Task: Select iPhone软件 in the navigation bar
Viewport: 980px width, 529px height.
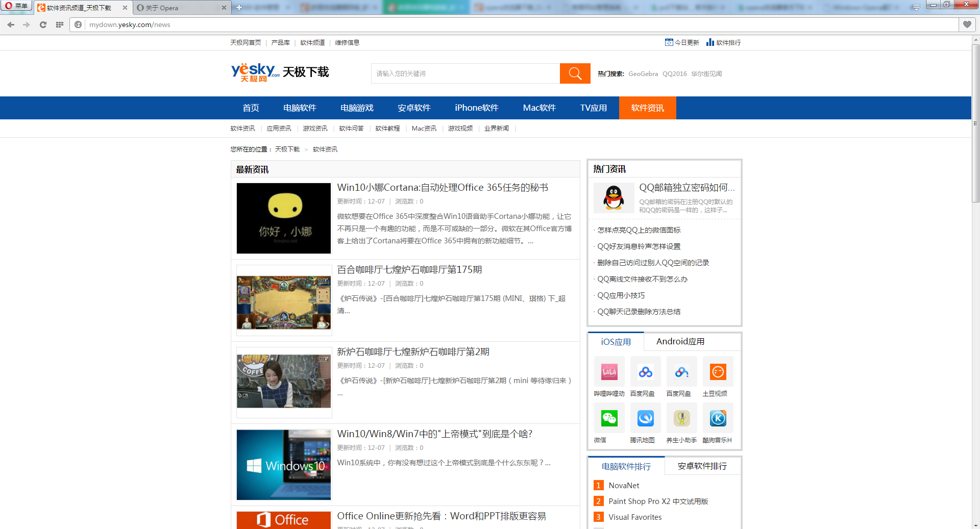Action: coord(476,108)
